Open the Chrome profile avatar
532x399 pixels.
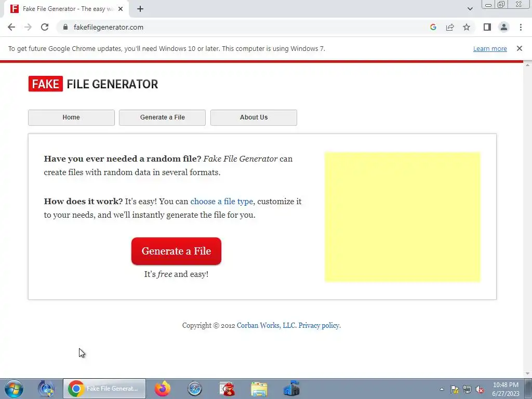(x=504, y=27)
